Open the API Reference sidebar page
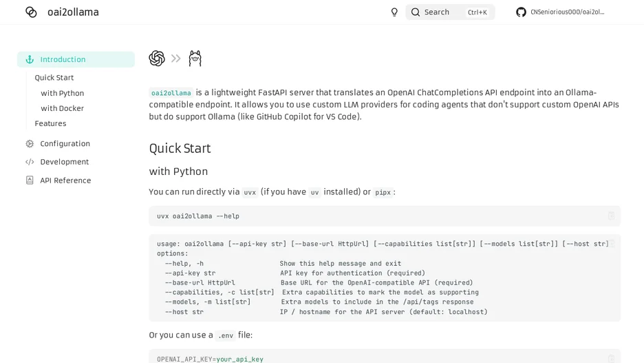Image resolution: width=644 pixels, height=363 pixels. [66, 180]
